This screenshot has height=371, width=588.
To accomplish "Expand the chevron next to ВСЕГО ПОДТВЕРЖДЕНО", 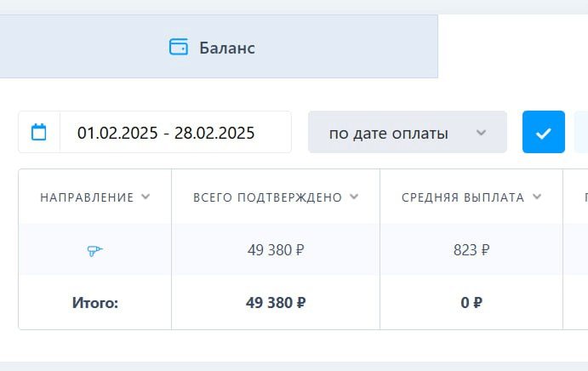I will [354, 197].
